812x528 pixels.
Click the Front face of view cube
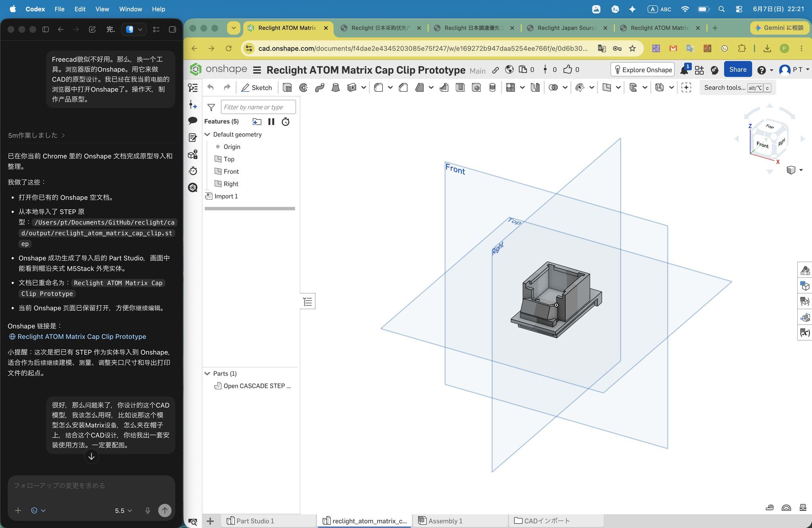pyautogui.click(x=762, y=145)
